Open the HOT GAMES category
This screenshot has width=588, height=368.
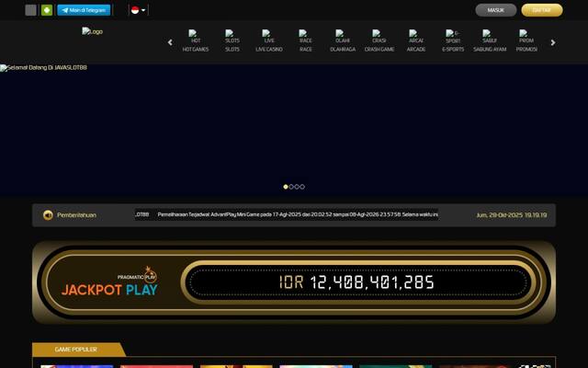tap(196, 40)
